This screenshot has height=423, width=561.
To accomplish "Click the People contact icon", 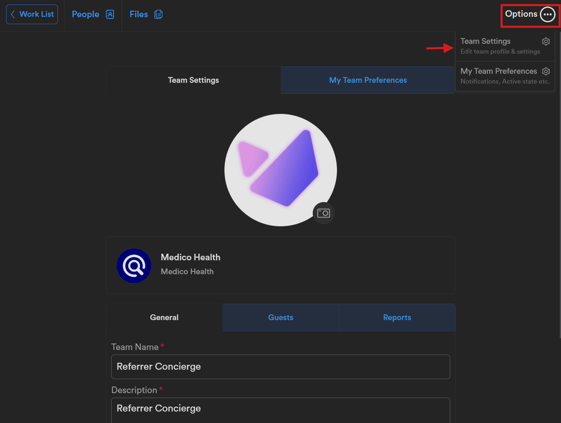I will (110, 14).
